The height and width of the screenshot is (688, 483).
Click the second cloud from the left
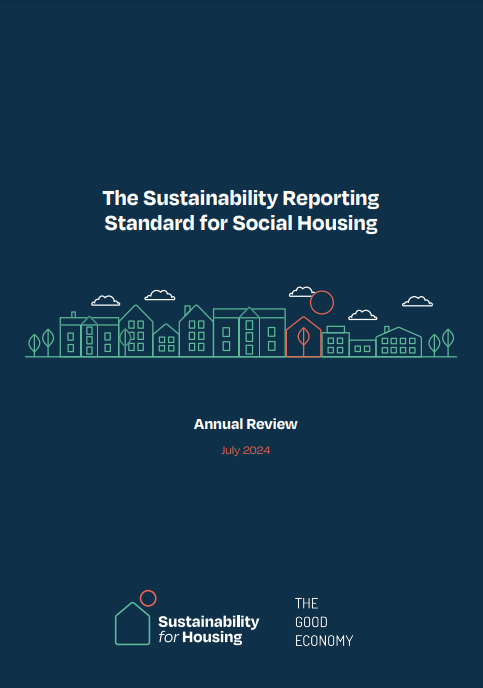160,295
